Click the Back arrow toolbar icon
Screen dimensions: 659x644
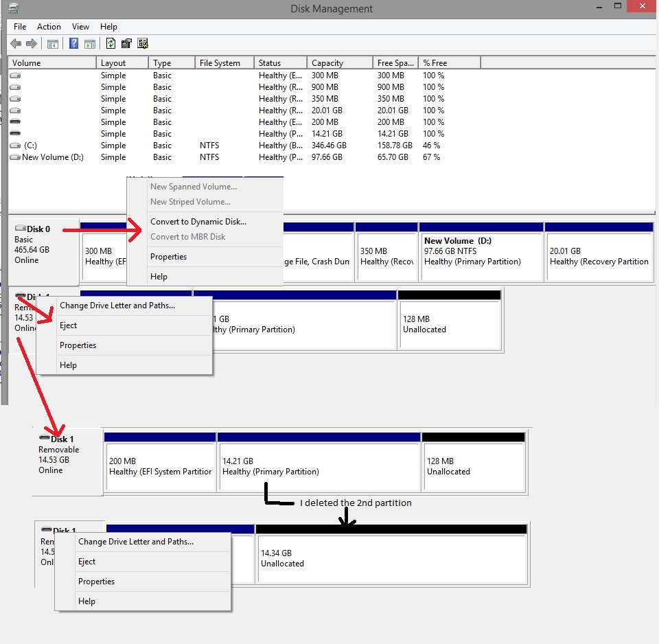click(16, 44)
